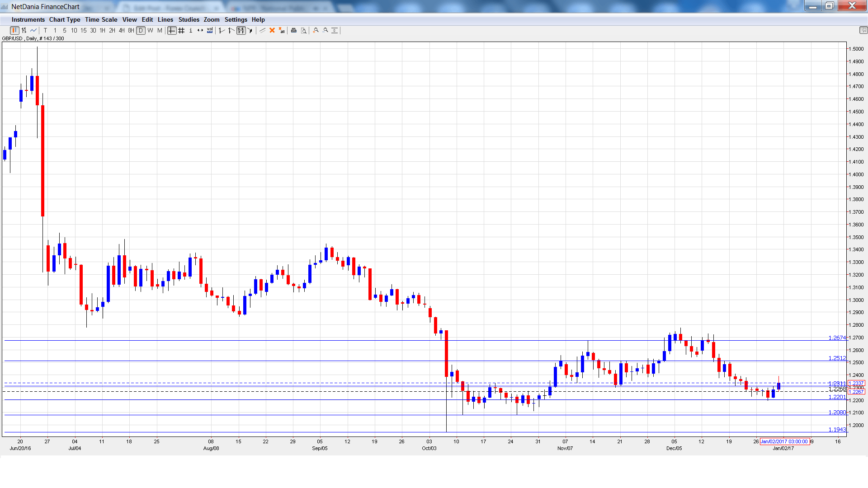Switch to OHLC bar chart icon

coord(24,31)
